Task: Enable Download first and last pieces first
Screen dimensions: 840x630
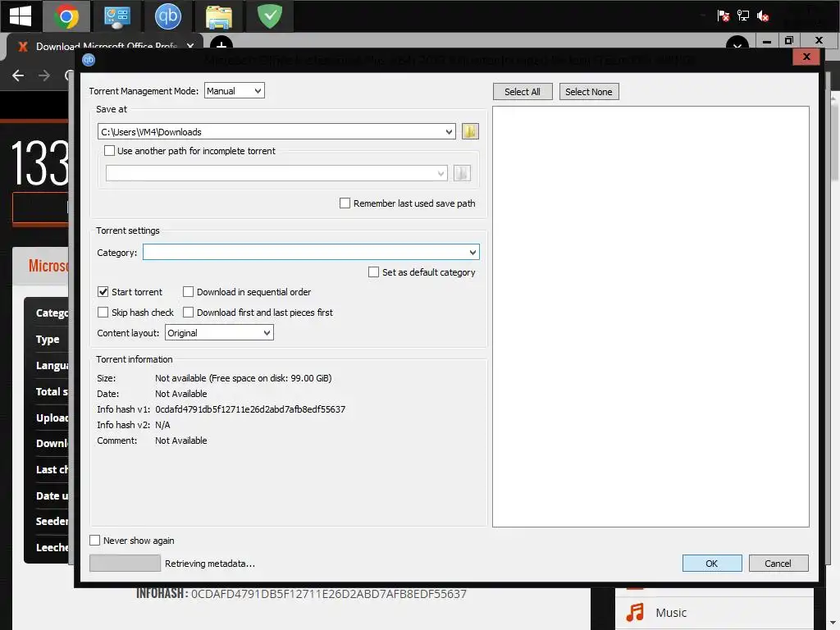Action: coord(188,313)
